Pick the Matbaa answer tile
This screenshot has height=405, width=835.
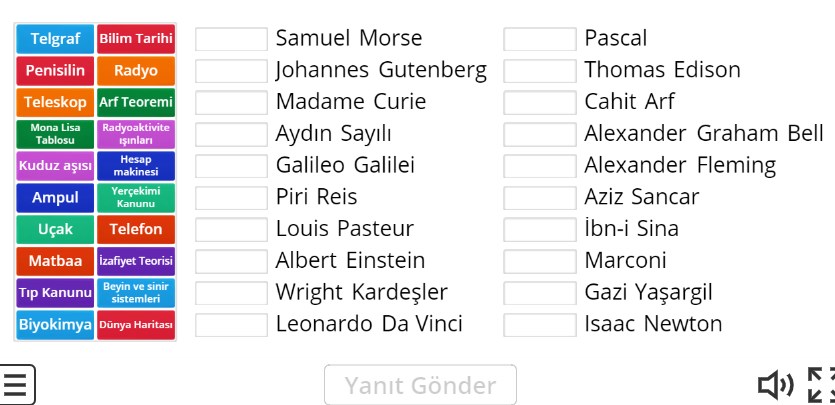click(x=55, y=261)
